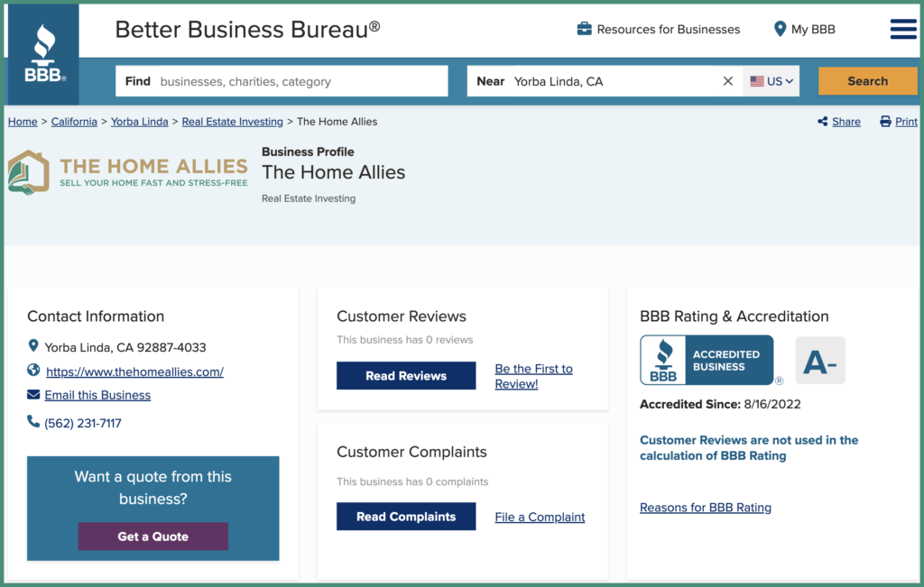Go to the Home breadcrumb
Image resolution: width=924 pixels, height=587 pixels.
coord(23,122)
